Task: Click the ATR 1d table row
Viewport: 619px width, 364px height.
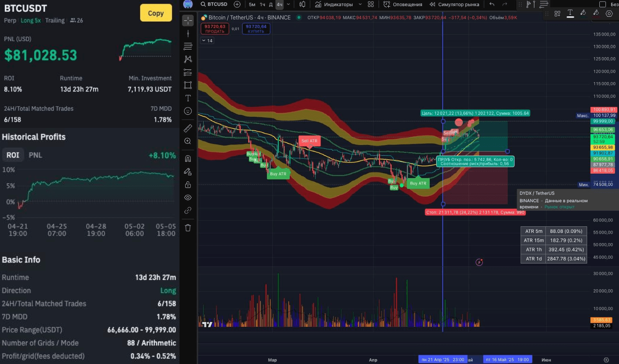Action: pos(554,259)
